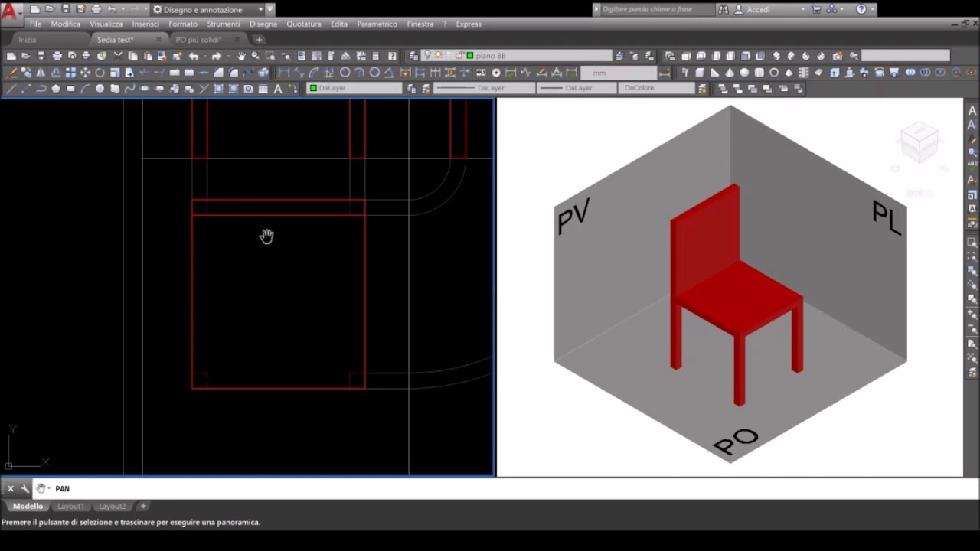Close the Sedia test tab

point(158,39)
